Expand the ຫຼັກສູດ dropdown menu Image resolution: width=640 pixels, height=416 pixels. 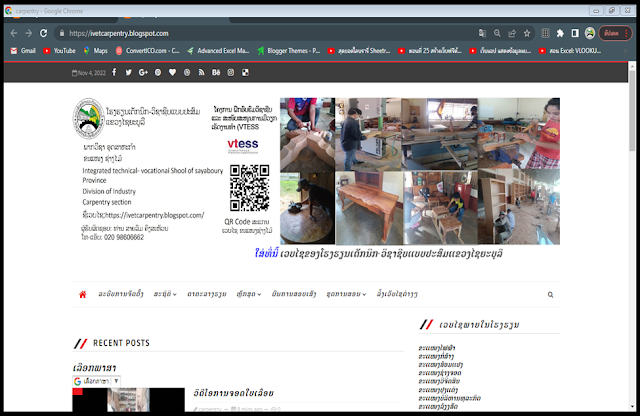pyautogui.click(x=249, y=294)
